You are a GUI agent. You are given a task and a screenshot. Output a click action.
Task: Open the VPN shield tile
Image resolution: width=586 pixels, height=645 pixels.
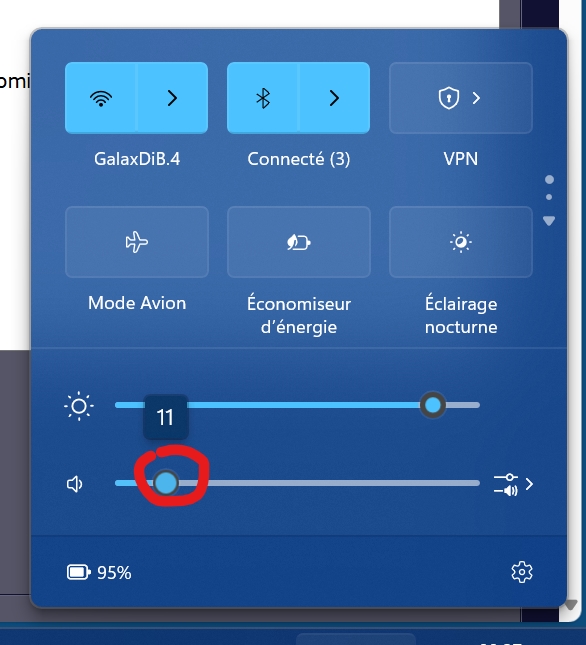pyautogui.click(x=461, y=98)
